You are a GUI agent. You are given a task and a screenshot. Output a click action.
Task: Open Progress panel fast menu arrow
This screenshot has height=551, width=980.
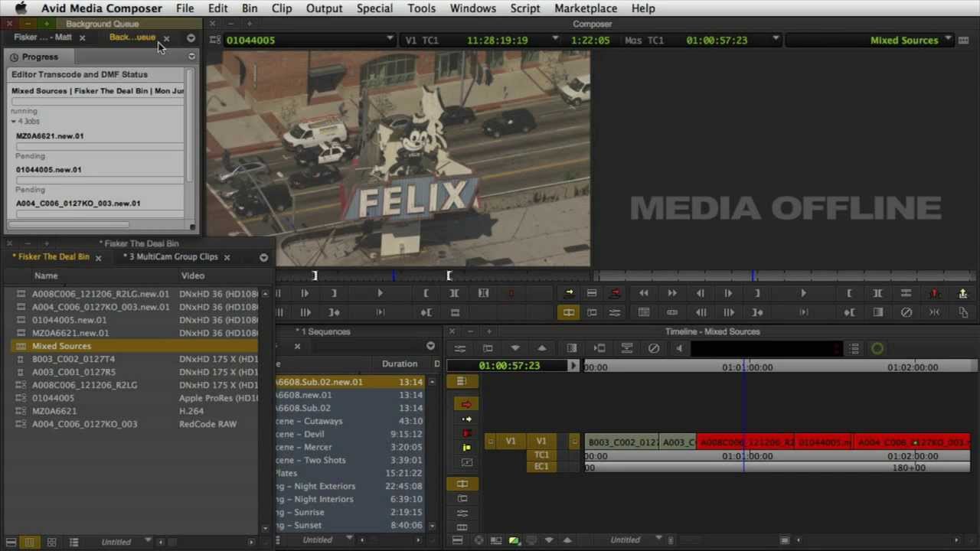coord(191,57)
